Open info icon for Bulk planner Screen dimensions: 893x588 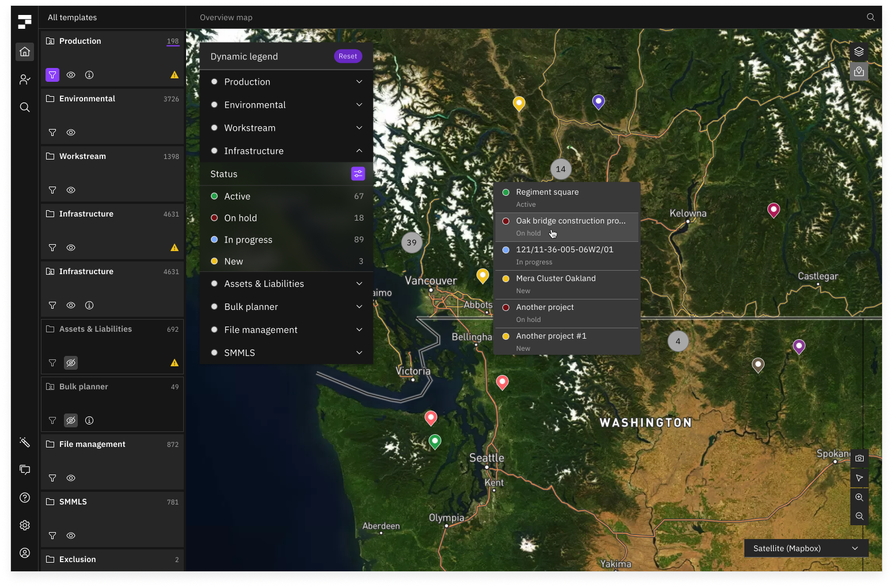(x=89, y=420)
